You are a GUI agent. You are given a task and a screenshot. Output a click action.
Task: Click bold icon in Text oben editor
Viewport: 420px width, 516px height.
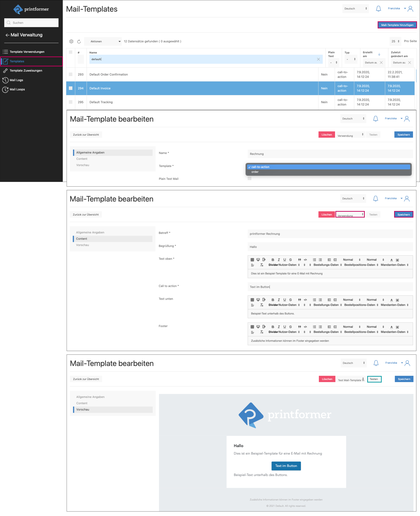tap(273, 260)
